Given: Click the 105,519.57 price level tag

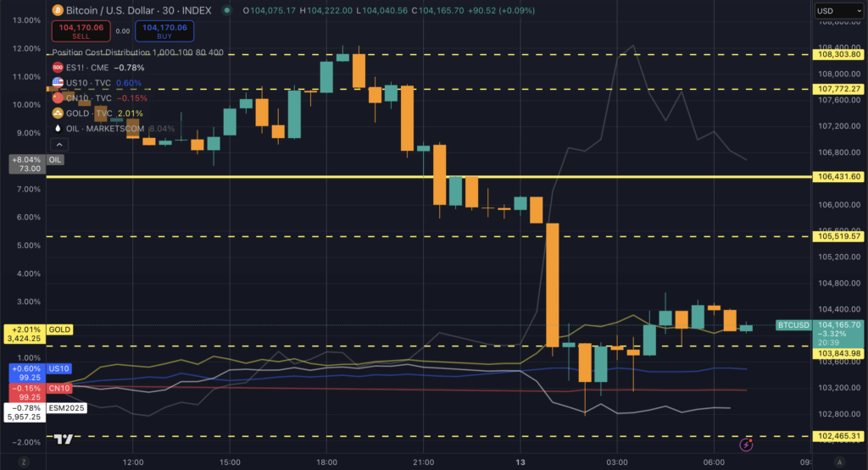Looking at the screenshot, I should (839, 236).
